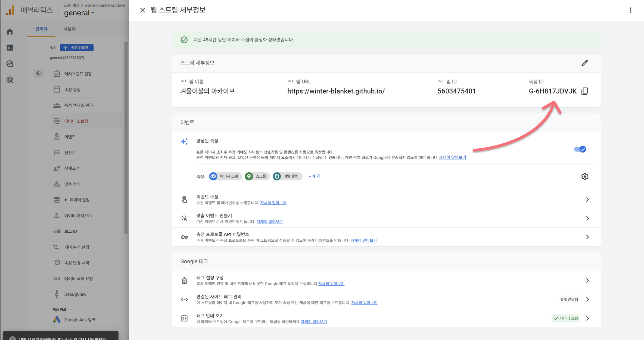This screenshot has height=340, width=644.
Task: Open 맞춤 정의 menu item
Action: point(86,184)
